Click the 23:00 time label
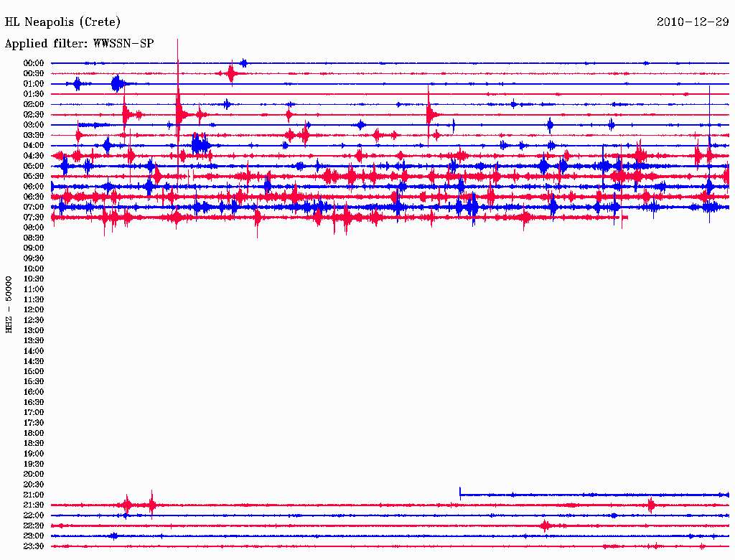The width and height of the screenshot is (735, 560). coord(34,536)
